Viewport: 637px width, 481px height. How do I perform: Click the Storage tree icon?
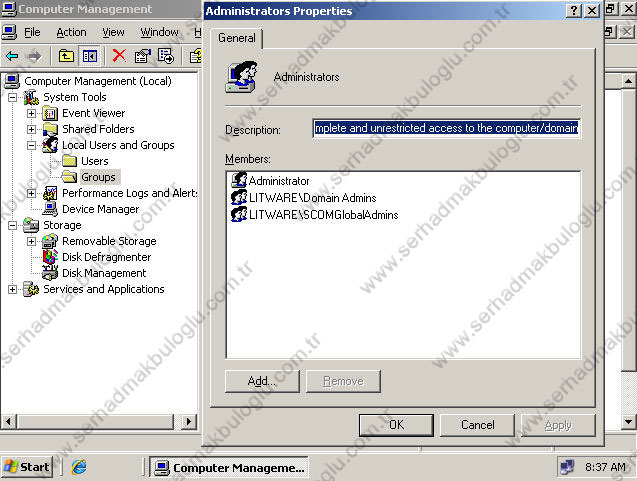tap(31, 225)
